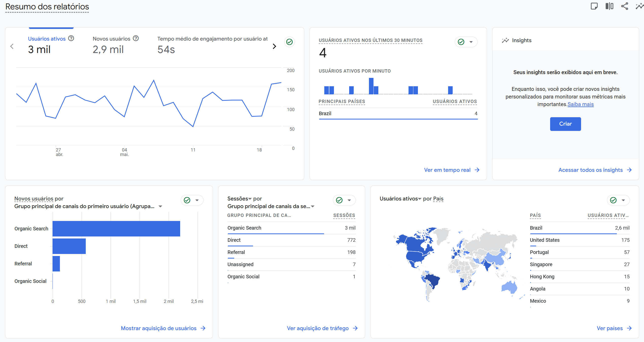This screenshot has height=342, width=644.
Task: Click the Insights panel sparkline icon
Action: tap(505, 40)
